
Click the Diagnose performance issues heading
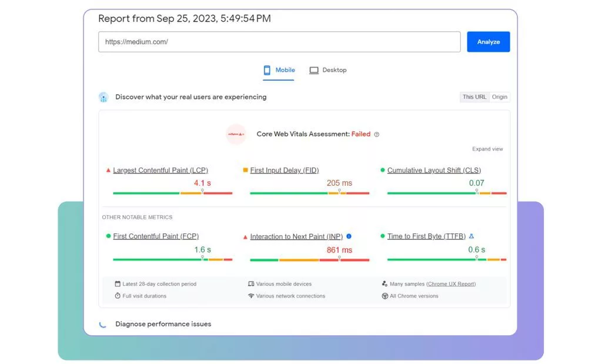click(163, 324)
